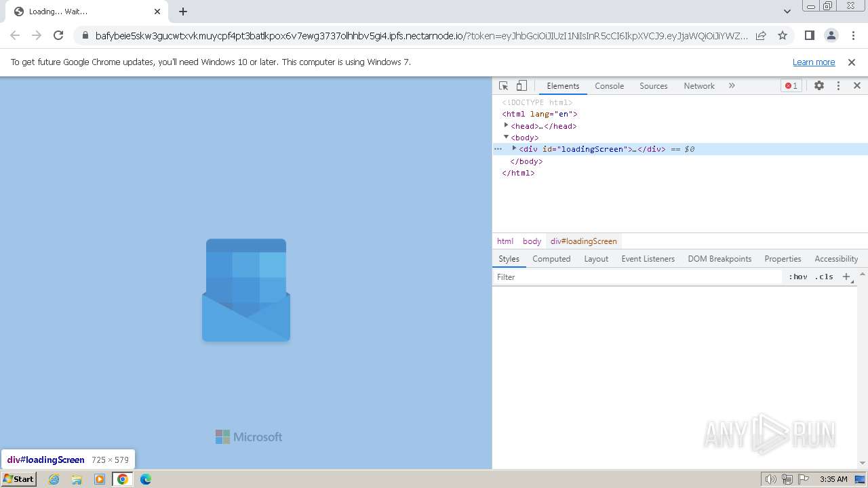Open DevTools customize menu with three dots
868x488 pixels.
click(x=838, y=86)
